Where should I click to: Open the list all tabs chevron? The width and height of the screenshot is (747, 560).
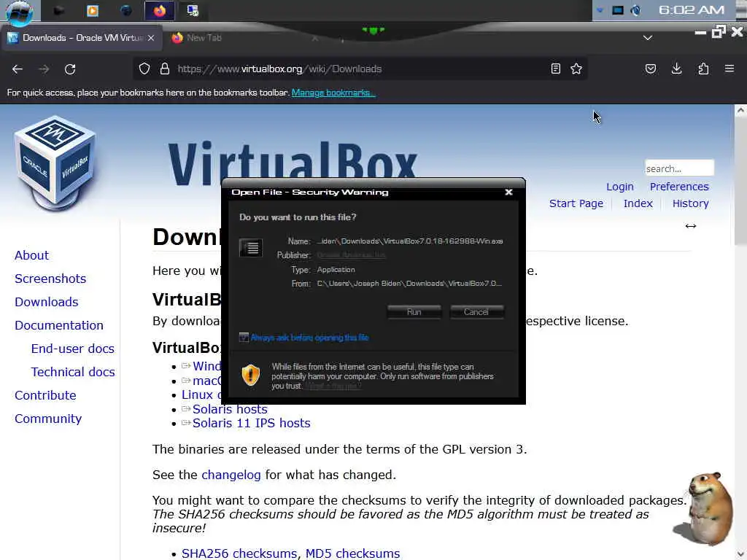(x=648, y=38)
